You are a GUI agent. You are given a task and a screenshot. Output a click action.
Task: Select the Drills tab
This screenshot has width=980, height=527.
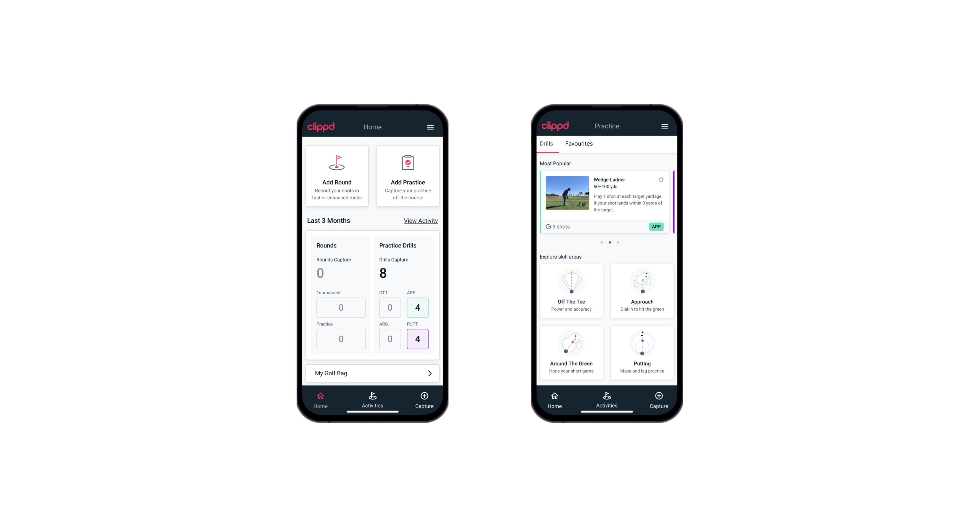[x=546, y=143]
